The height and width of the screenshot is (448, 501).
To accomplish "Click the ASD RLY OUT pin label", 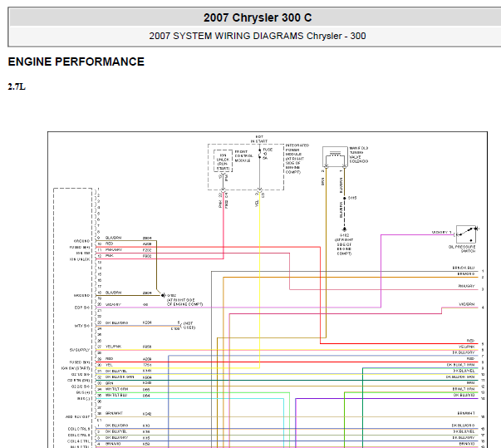I will pos(78,416).
